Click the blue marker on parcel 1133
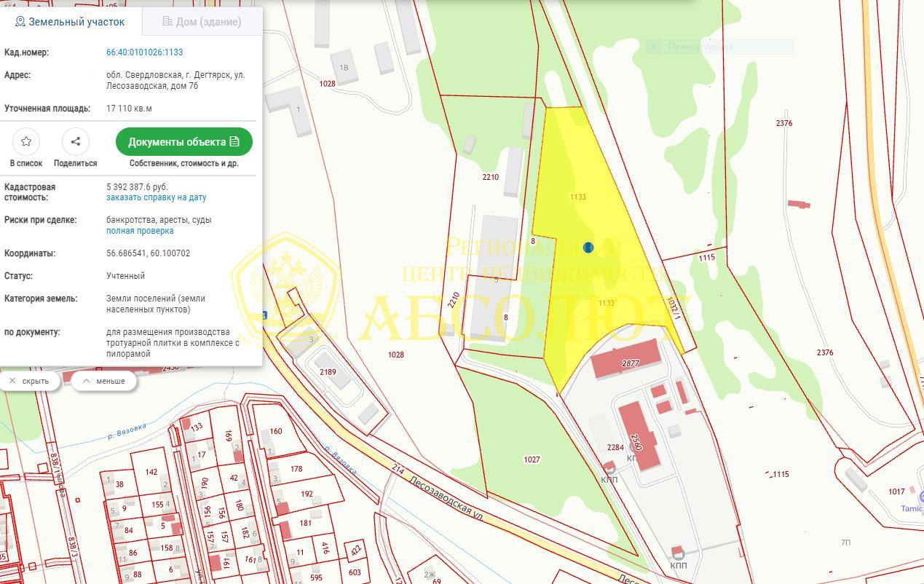 (588, 248)
